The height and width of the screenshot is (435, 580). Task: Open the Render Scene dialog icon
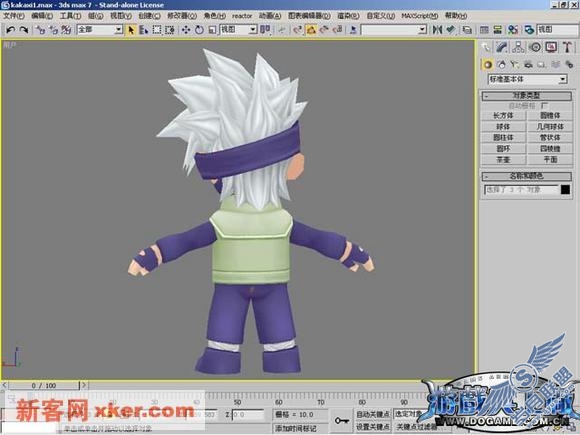tap(529, 30)
